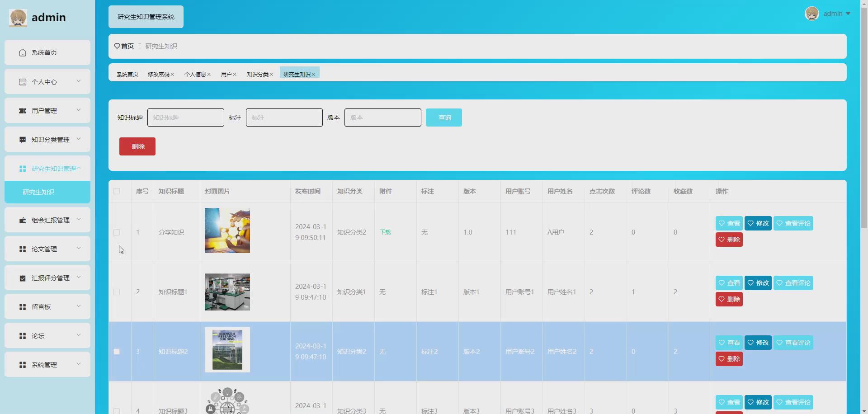Click the 组会汇报管理 folder icon
The width and height of the screenshot is (868, 414).
point(23,220)
